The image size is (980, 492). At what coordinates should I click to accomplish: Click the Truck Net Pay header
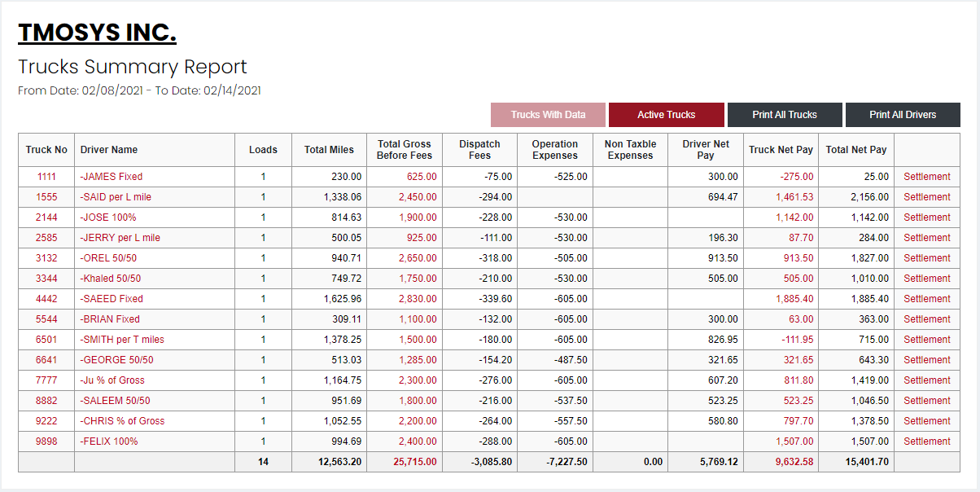pos(781,150)
